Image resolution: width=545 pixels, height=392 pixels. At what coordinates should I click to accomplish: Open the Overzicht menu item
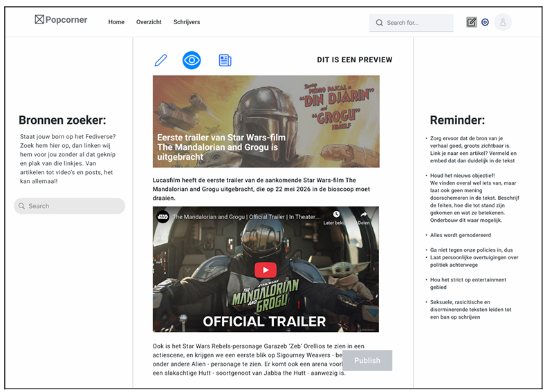click(149, 22)
